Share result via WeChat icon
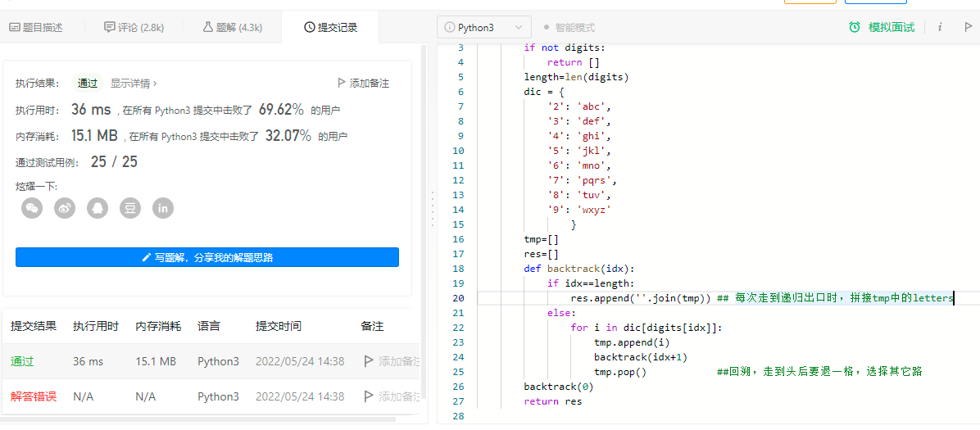 (x=33, y=209)
